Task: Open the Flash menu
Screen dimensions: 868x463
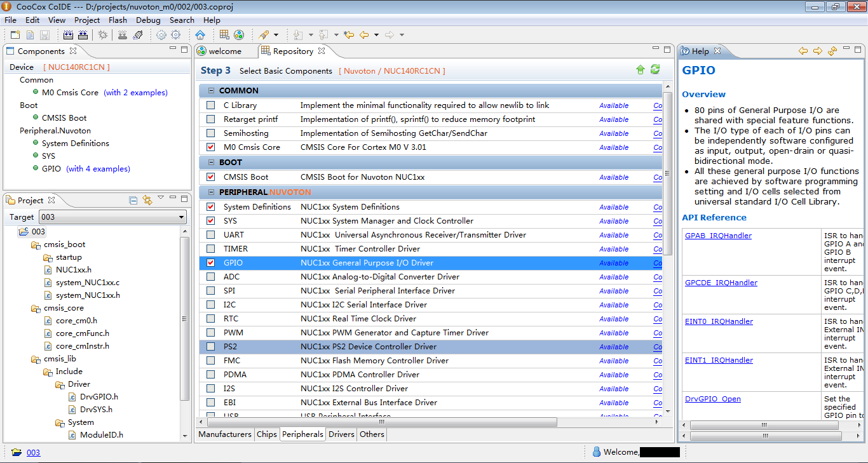Action: pos(118,20)
